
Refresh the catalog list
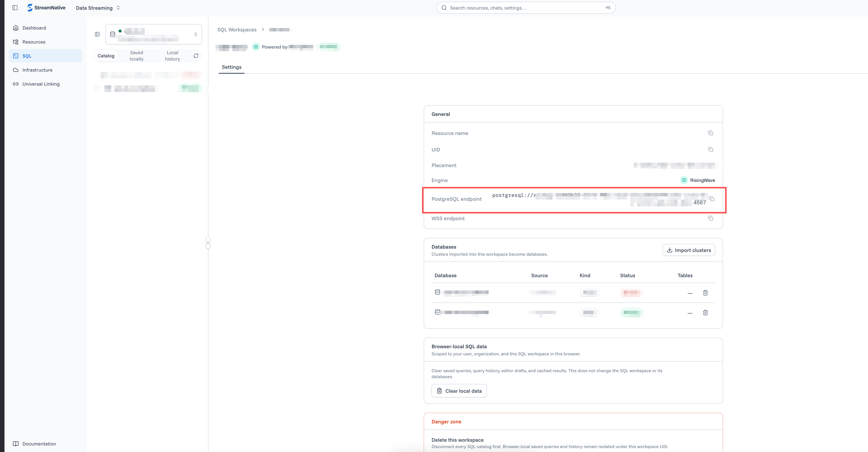[x=196, y=56]
